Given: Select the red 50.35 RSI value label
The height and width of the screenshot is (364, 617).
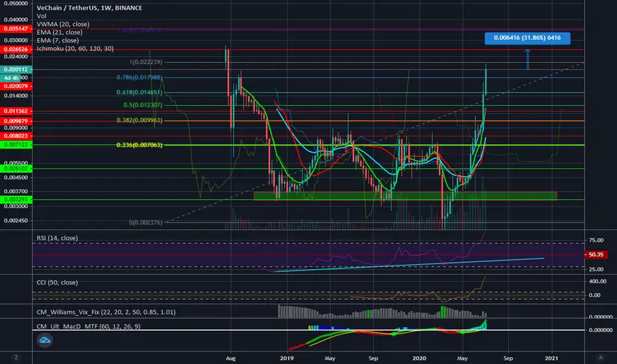Looking at the screenshot, I should point(596,255).
